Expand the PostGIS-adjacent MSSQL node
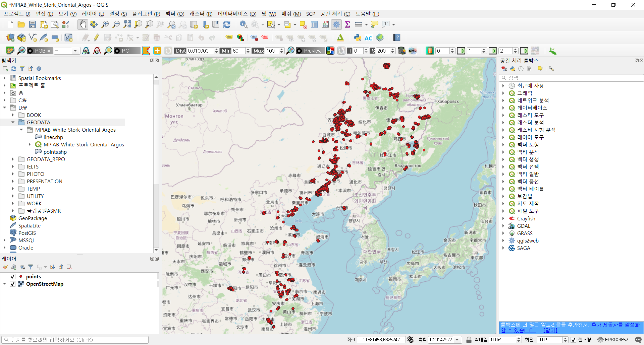 4,240
